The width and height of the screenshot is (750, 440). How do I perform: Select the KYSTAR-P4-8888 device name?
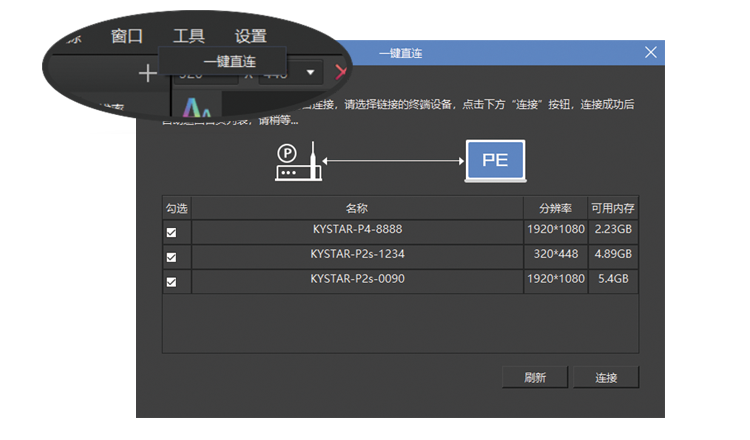[357, 229]
